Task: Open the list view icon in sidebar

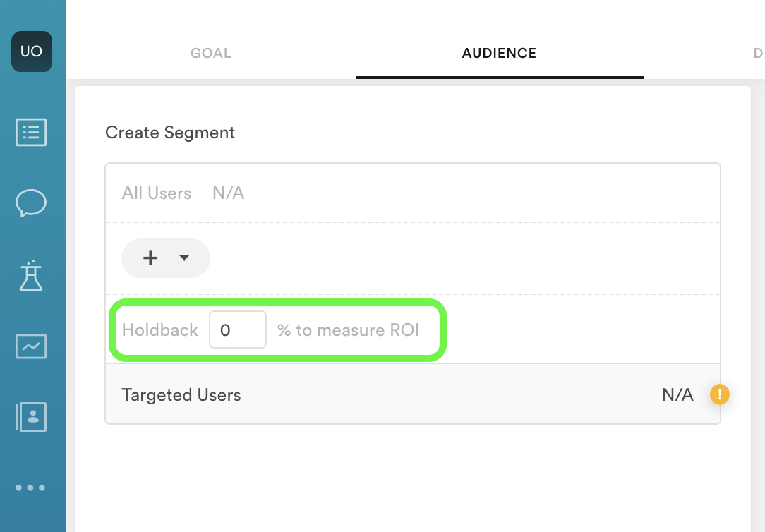Action: coord(31,132)
